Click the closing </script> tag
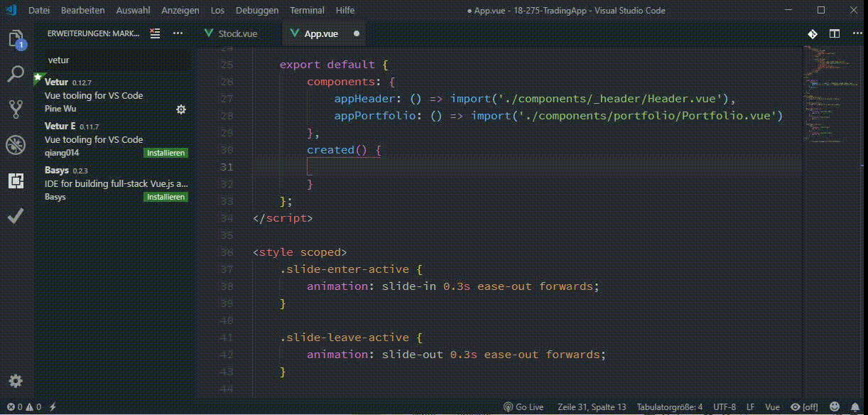This screenshot has height=415, width=868. point(282,218)
